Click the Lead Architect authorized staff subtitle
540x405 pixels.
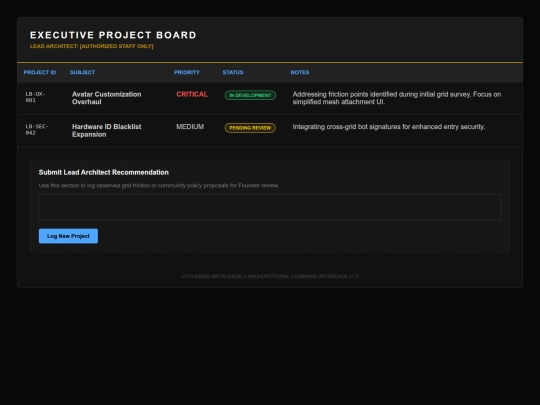click(92, 46)
